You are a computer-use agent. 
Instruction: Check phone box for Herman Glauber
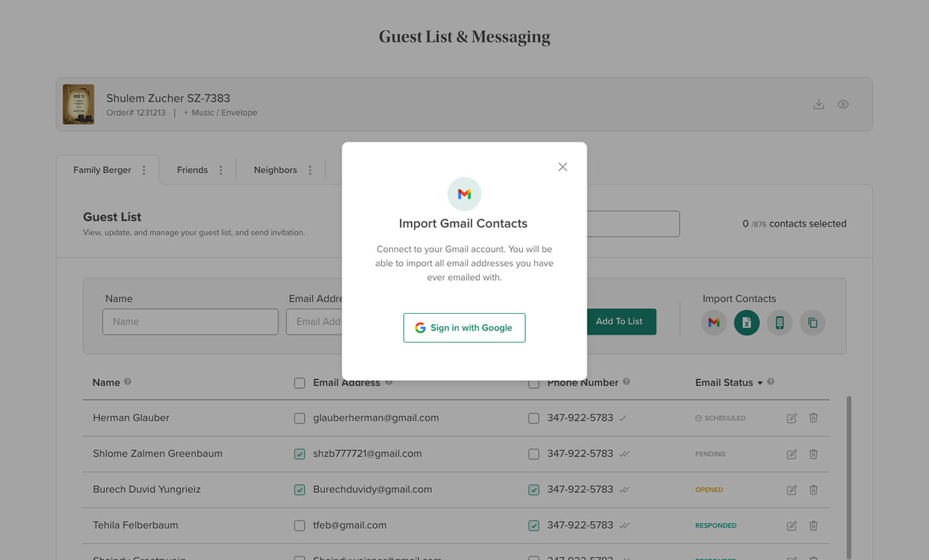pyautogui.click(x=534, y=418)
